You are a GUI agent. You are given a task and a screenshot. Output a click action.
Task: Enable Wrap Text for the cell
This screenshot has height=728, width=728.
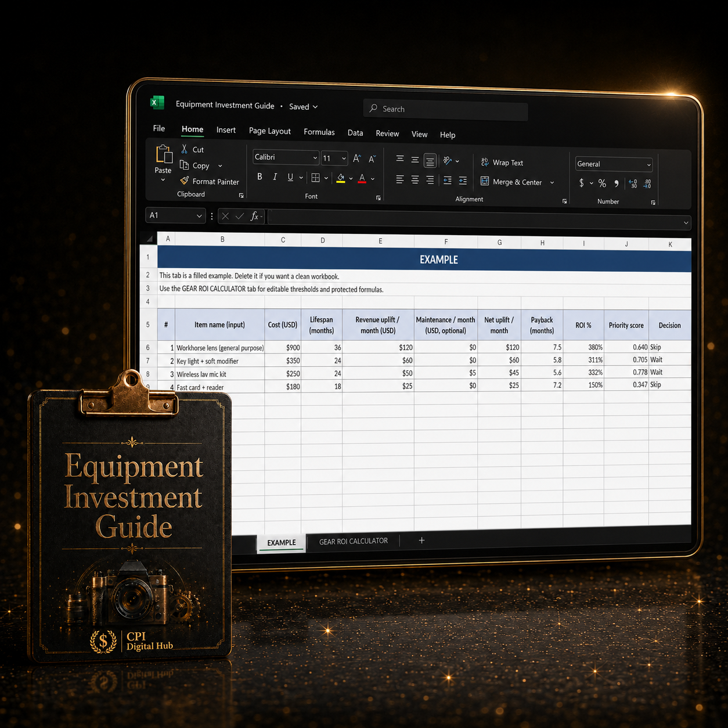[x=502, y=163]
